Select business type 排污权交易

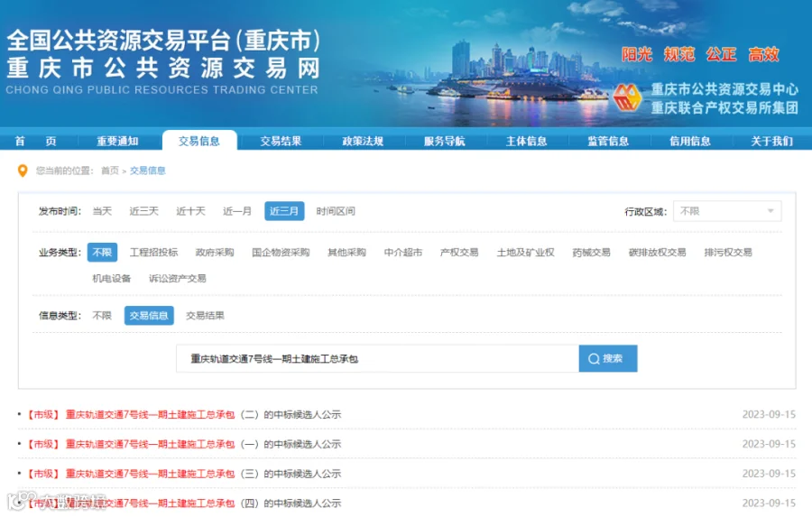coord(728,253)
